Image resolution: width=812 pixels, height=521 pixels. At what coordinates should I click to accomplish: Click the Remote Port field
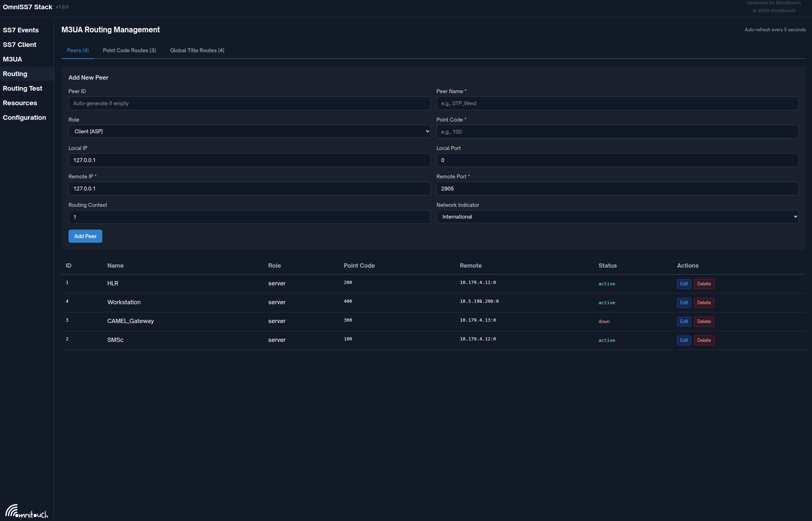coord(617,189)
